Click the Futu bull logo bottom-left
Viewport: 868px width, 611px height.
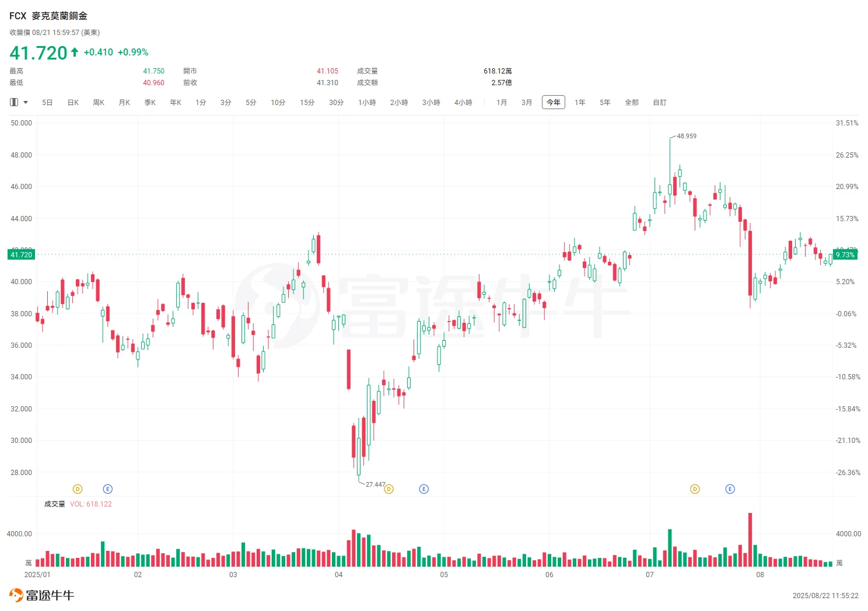click(41, 595)
